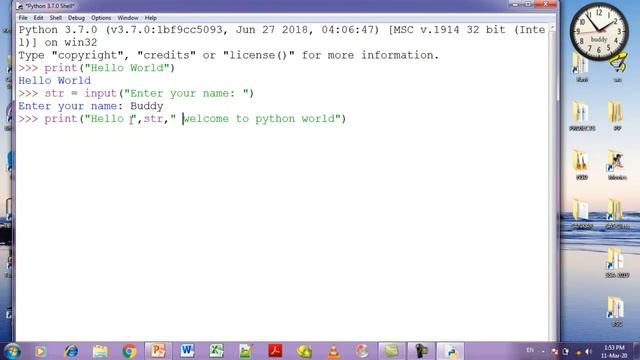
Task: Click the 'Type "copyright", "credits"' info line
Action: tap(229, 55)
